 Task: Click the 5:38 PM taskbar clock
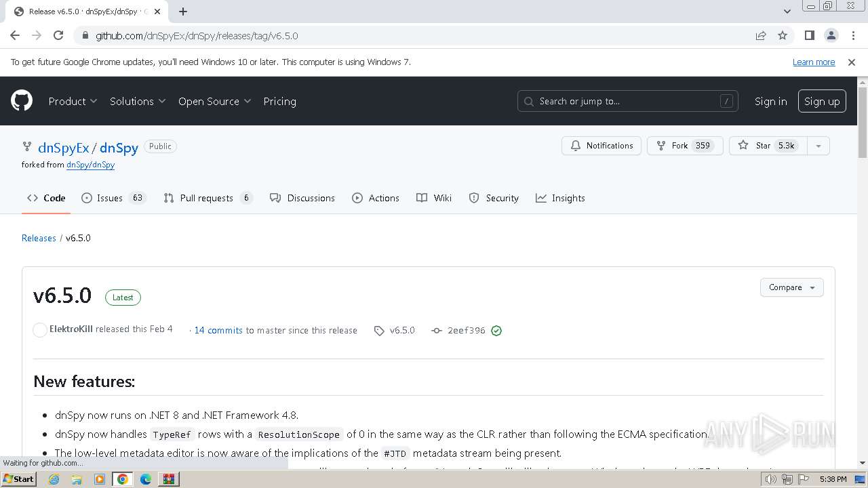833,479
